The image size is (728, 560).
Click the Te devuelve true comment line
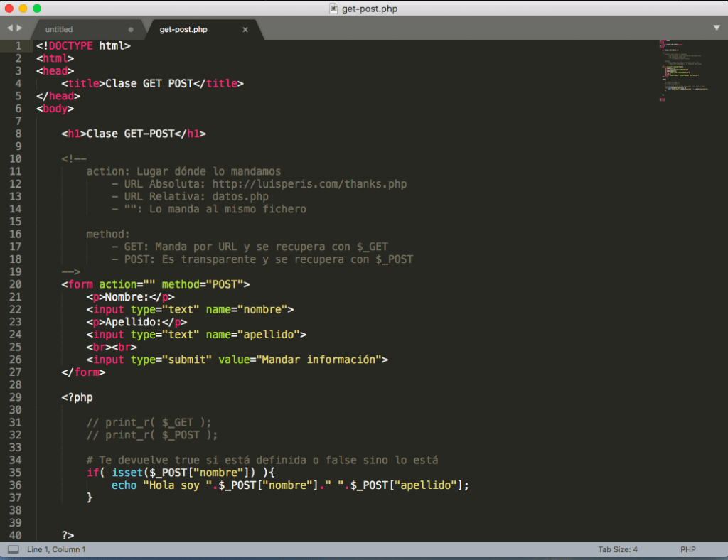[262, 461]
